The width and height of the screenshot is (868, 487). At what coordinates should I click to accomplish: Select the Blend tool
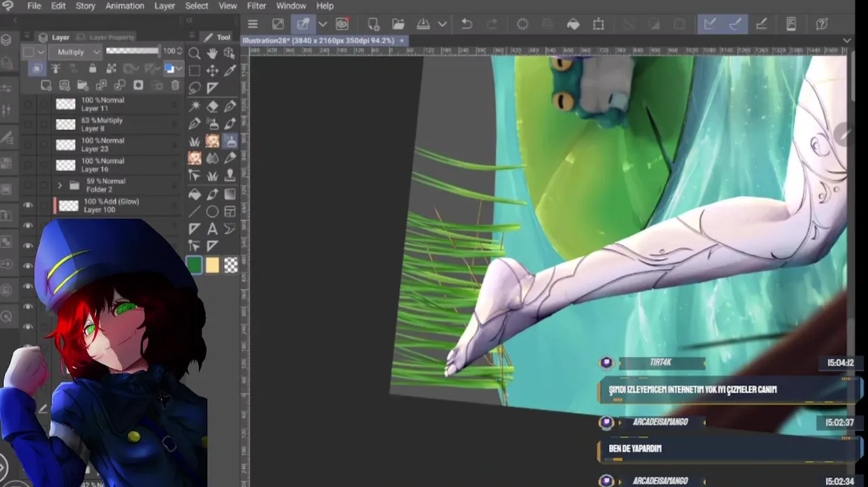(x=212, y=158)
